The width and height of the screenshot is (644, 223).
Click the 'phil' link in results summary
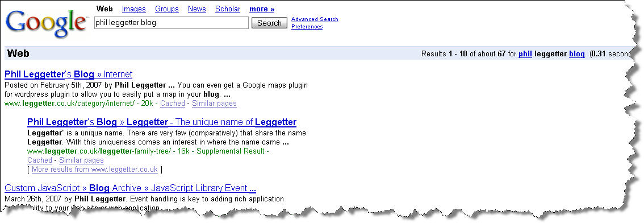pos(525,54)
